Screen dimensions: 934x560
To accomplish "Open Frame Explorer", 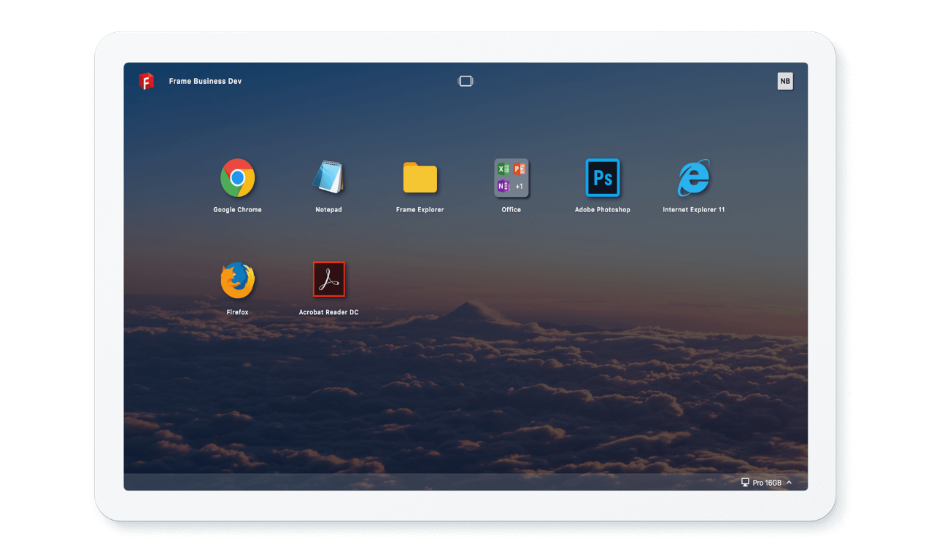I will coord(420,177).
